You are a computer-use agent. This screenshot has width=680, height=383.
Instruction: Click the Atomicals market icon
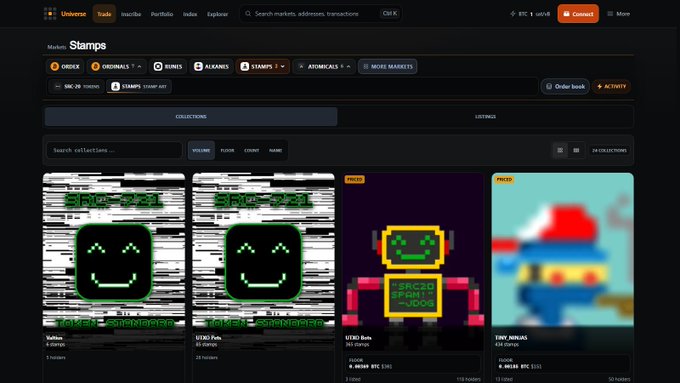pos(301,66)
